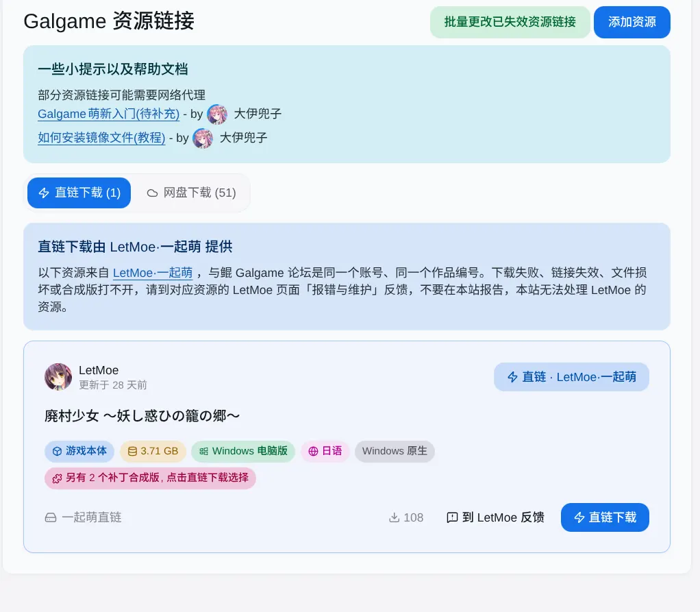Image resolution: width=700 pixels, height=612 pixels.
Task: Click 批量更改已失效资源链接 button
Action: tap(510, 22)
